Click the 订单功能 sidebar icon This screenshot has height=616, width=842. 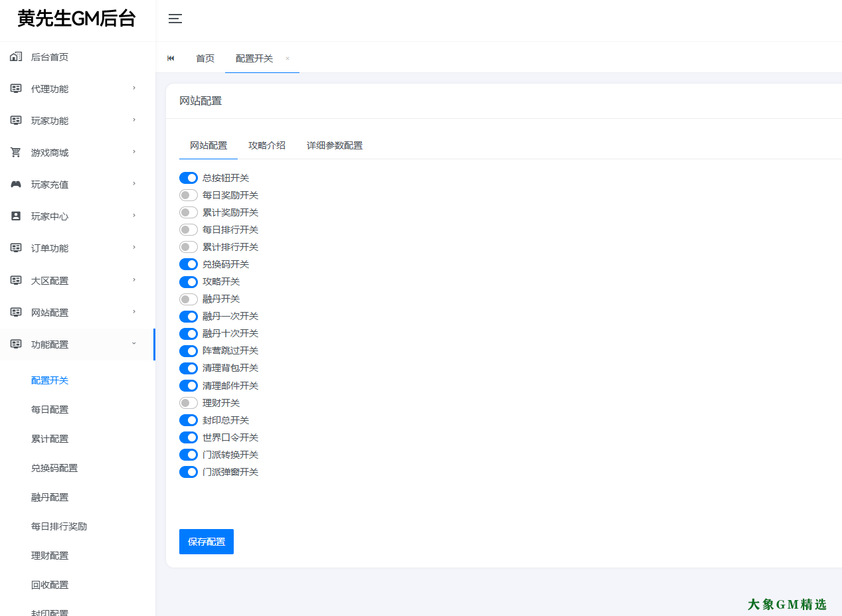coord(15,248)
